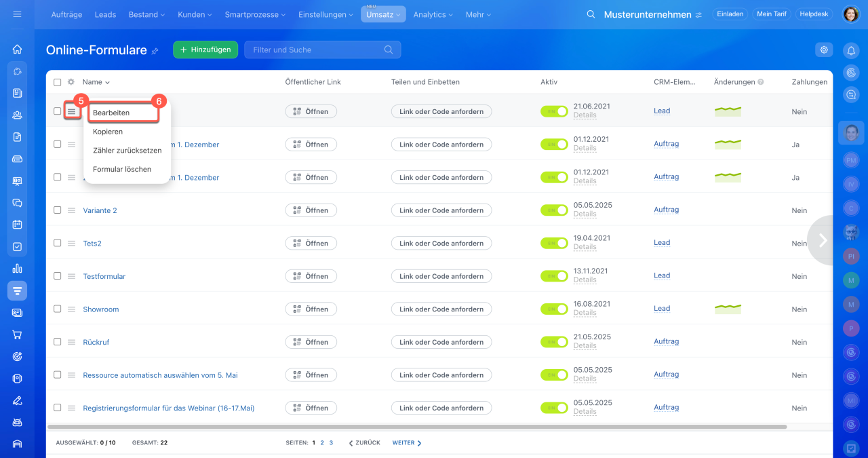Image resolution: width=868 pixels, height=458 pixels.
Task: Click Öffnen button for Variante 2
Action: pos(311,210)
